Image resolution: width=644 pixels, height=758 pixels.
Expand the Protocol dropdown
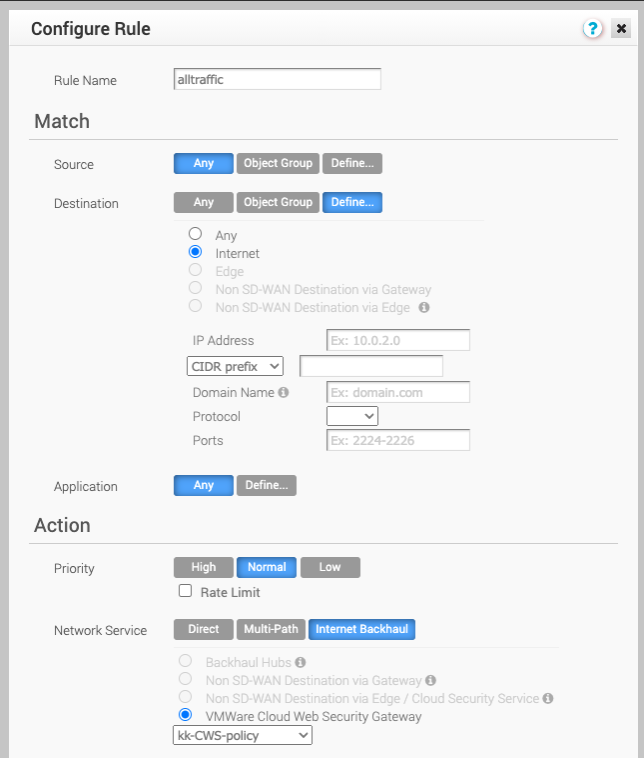[x=352, y=416]
